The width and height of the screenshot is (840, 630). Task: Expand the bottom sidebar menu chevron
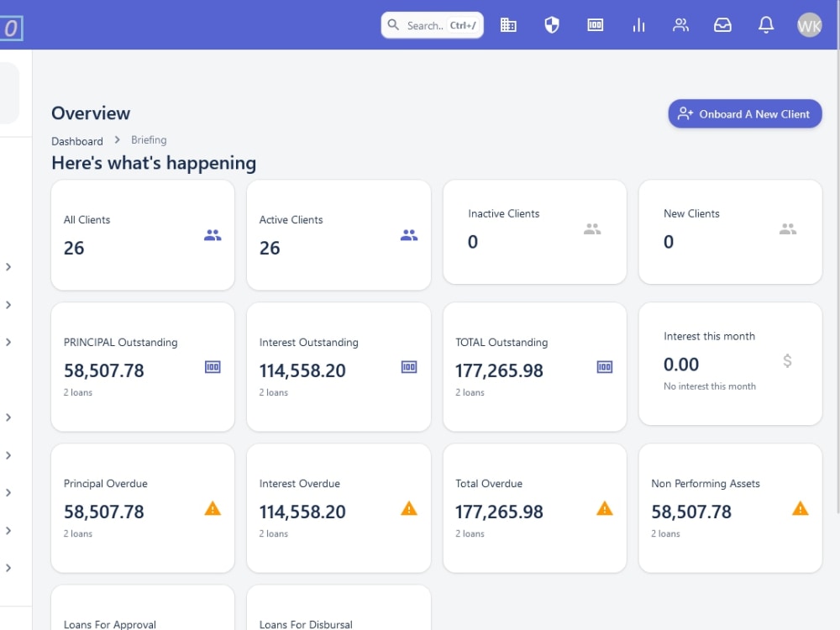point(10,568)
